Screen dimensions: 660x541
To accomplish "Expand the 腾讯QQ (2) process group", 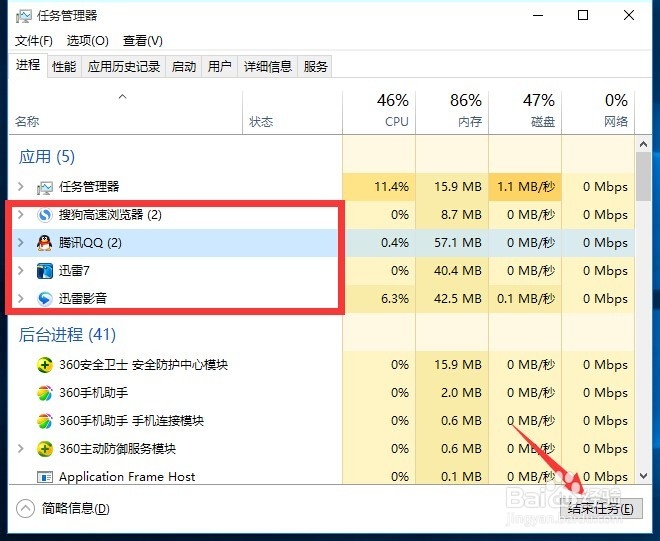I will point(20,243).
